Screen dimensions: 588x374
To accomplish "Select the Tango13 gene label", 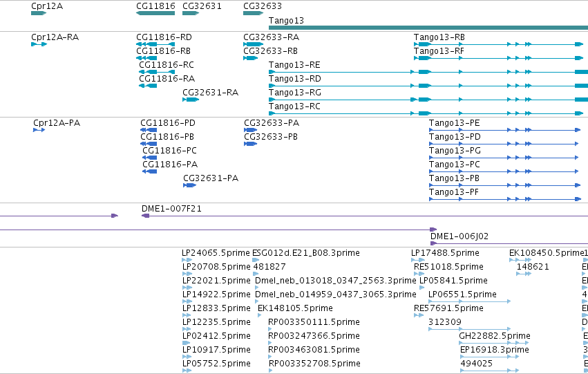I will (x=286, y=21).
